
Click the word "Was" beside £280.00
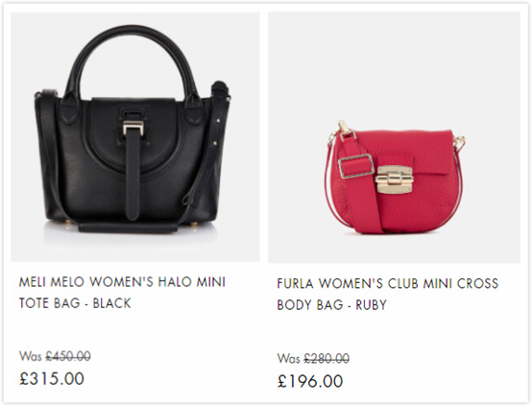[x=288, y=359]
